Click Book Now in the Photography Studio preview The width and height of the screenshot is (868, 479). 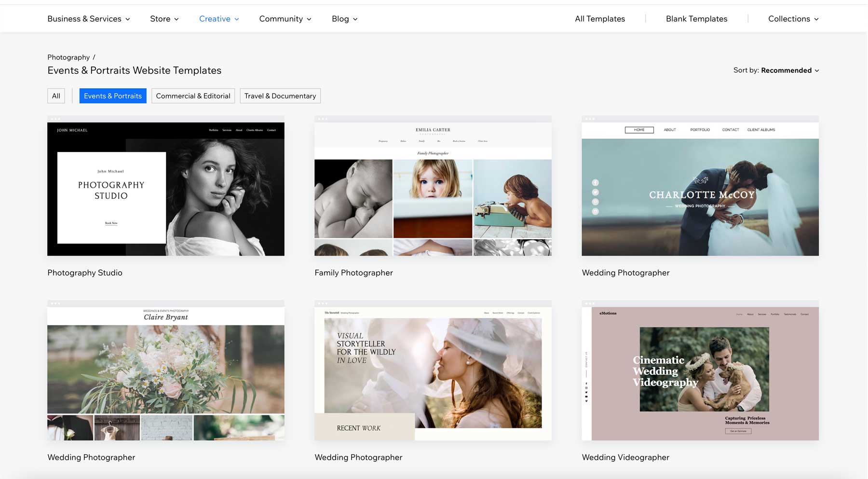[111, 223]
